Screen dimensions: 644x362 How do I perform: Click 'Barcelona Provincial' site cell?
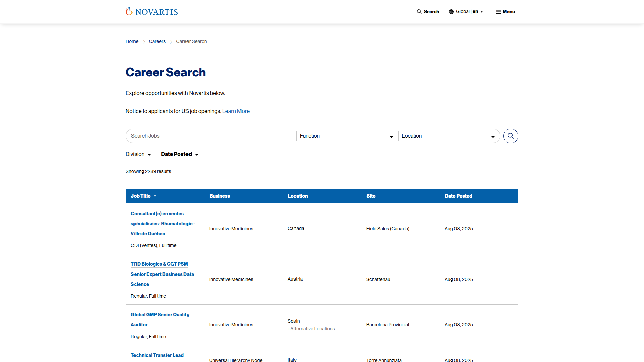[387, 325]
